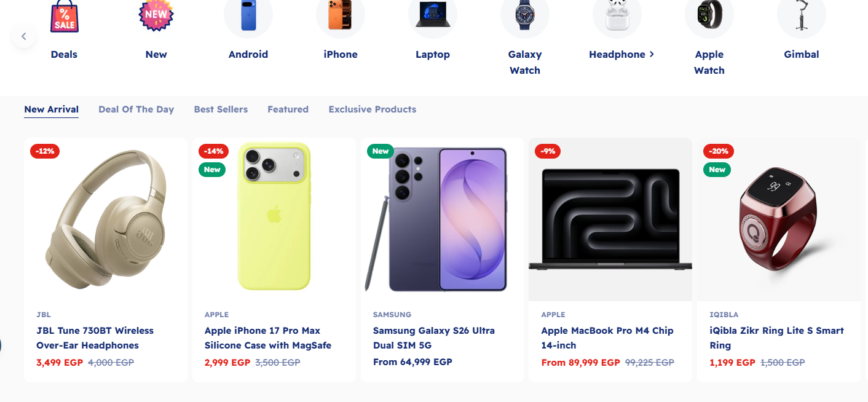Open the Best Sellers tab
Screen dimensions: 868x402
221,109
